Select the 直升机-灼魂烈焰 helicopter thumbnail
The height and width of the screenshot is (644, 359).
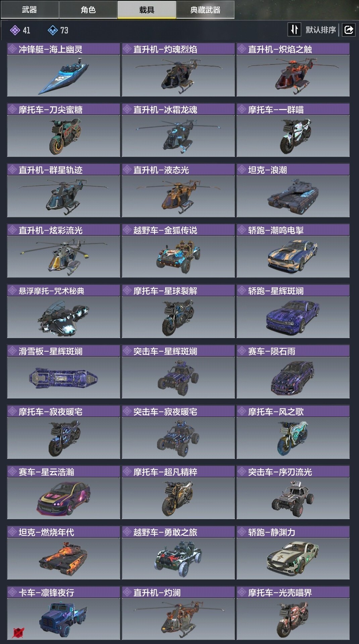[x=178, y=76]
